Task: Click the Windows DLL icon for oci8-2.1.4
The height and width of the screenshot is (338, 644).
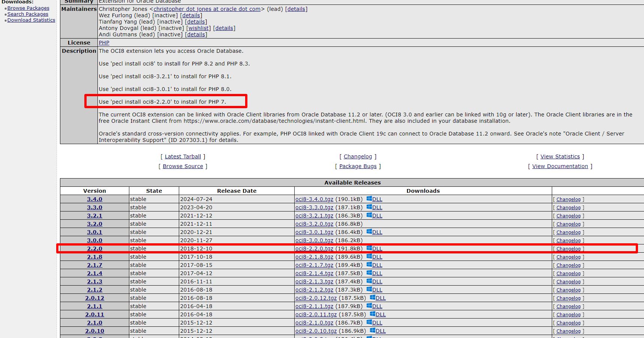Action: (369, 273)
